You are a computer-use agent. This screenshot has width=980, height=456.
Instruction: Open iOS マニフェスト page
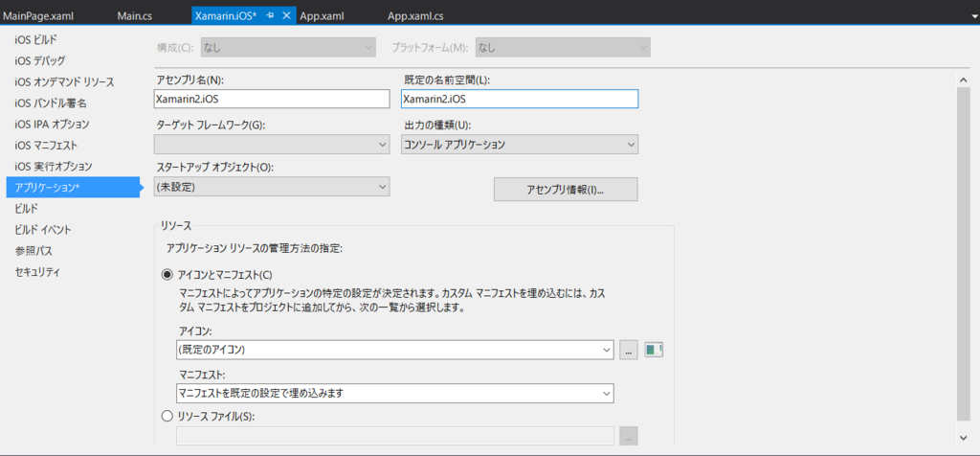[x=46, y=145]
